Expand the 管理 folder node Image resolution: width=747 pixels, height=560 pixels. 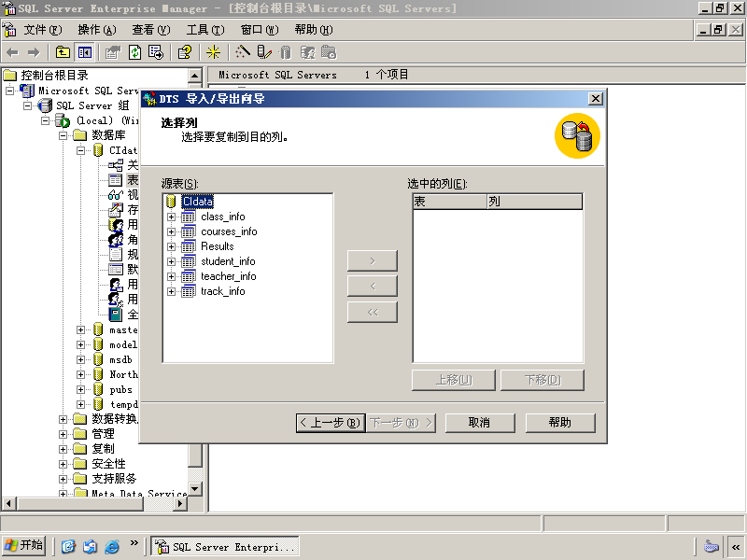click(x=63, y=434)
